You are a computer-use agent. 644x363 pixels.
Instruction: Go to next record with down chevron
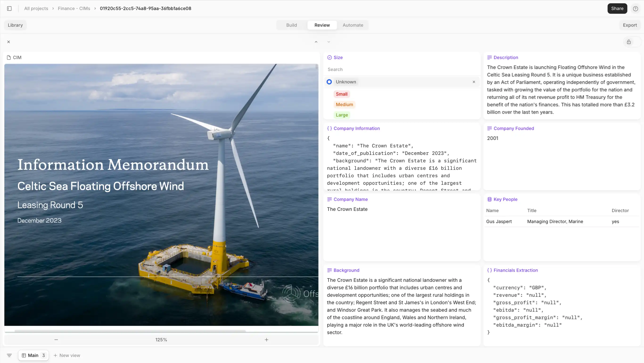tap(329, 42)
